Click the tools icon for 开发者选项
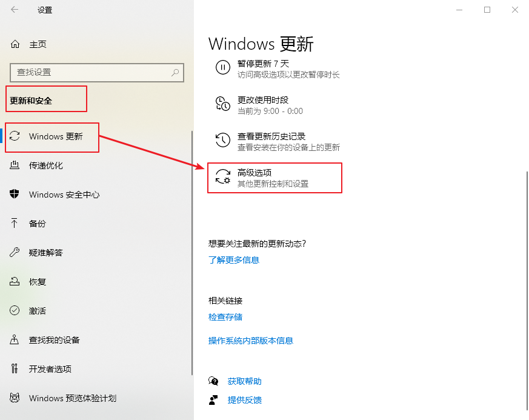Image resolution: width=529 pixels, height=420 pixels. (x=14, y=368)
